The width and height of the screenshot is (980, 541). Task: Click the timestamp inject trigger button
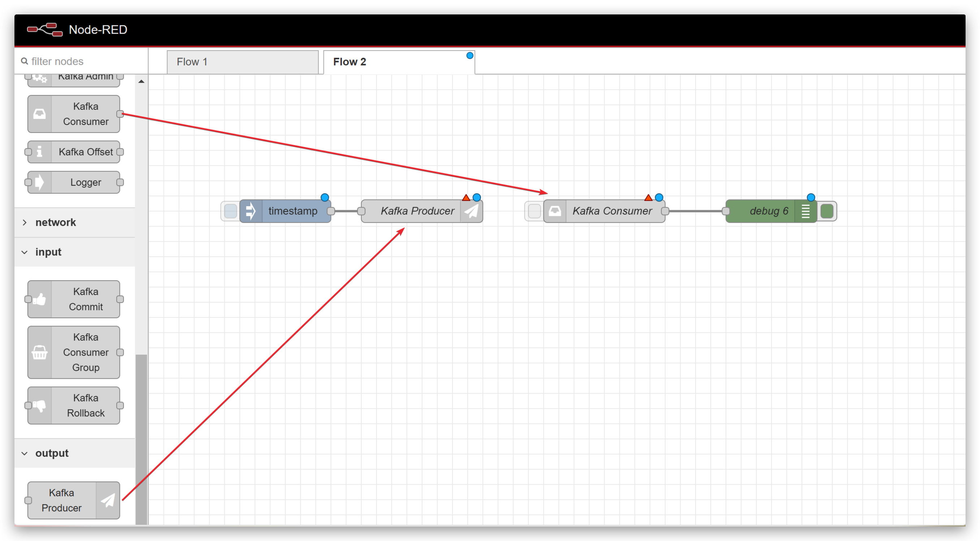pos(231,211)
